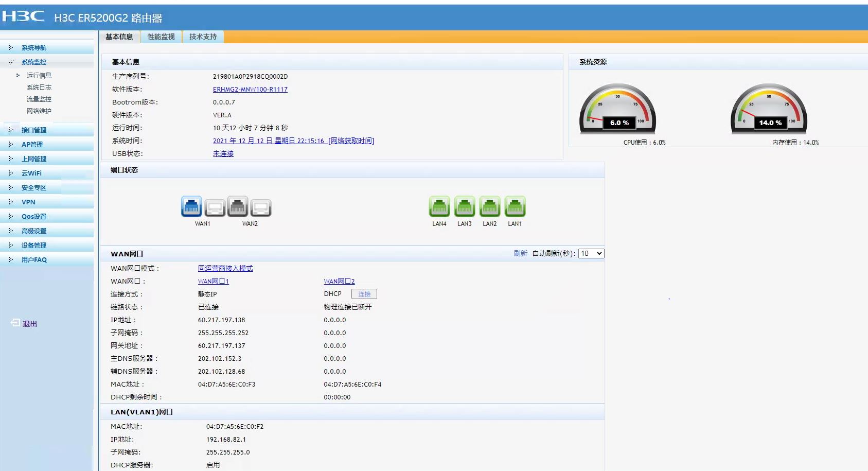Screen dimensions: 868x471
Task: Collapse the 系统监控 sidebar section
Action: pyautogui.click(x=34, y=62)
